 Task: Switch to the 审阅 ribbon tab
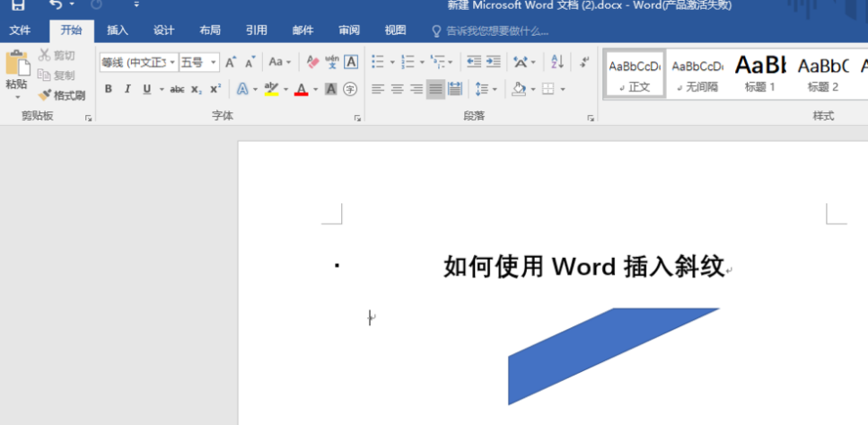[349, 31]
